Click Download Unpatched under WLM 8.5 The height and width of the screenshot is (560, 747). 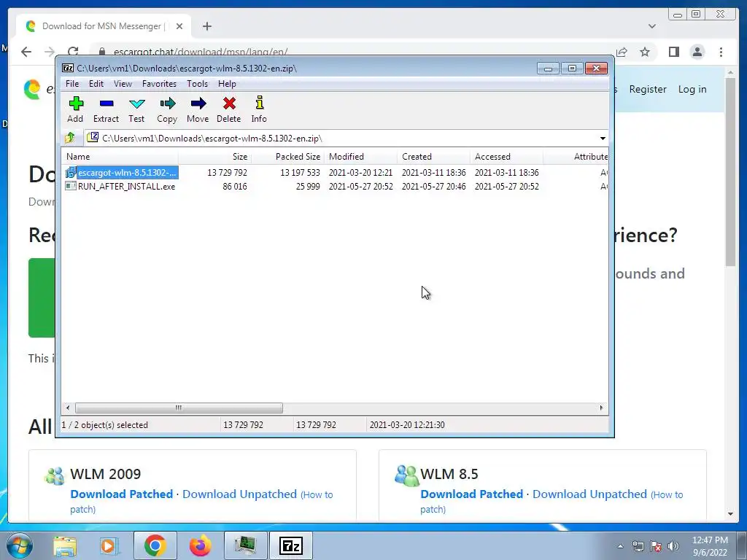(x=589, y=494)
